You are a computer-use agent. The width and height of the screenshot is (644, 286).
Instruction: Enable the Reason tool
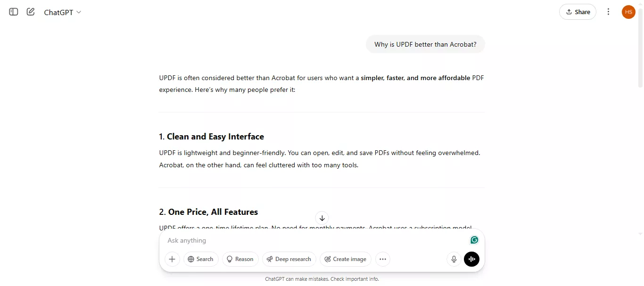point(240,259)
